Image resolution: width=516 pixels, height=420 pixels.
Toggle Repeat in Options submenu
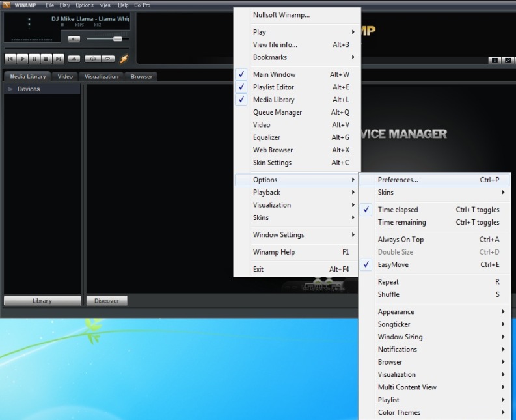(435, 282)
